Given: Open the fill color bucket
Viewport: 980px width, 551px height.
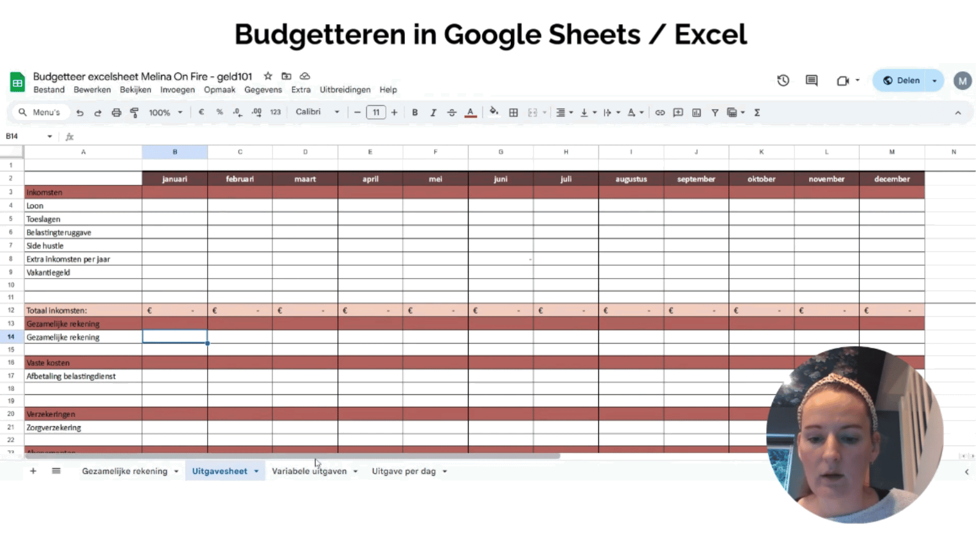Looking at the screenshot, I should (494, 112).
